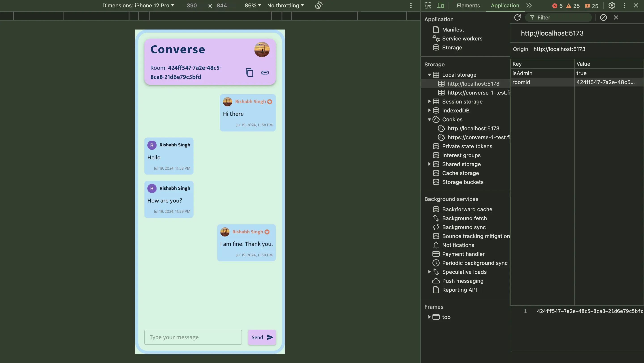The width and height of the screenshot is (644, 363).
Task: Open Private state tokens
Action: coord(467,146)
